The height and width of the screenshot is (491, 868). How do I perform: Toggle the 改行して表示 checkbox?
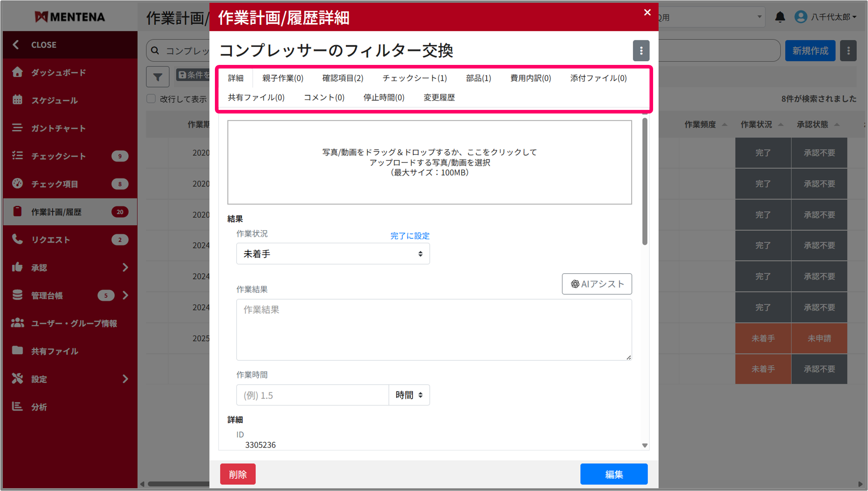[x=151, y=99]
